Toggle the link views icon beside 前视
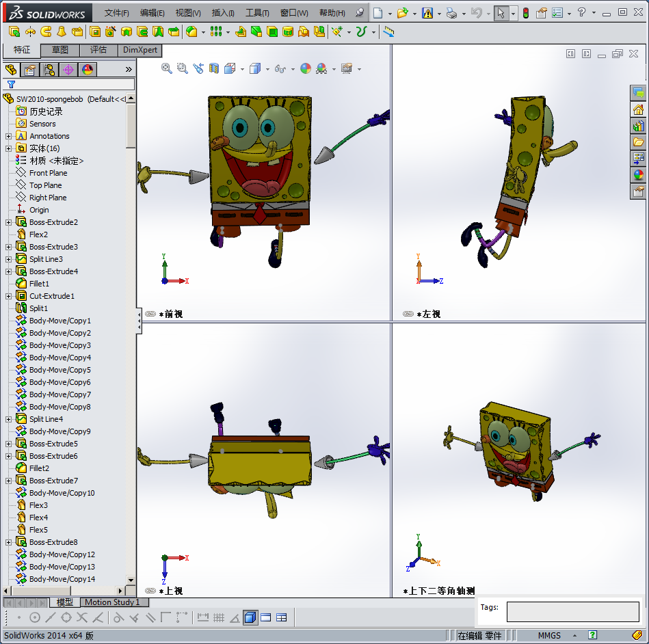The height and width of the screenshot is (644, 649). click(150, 314)
